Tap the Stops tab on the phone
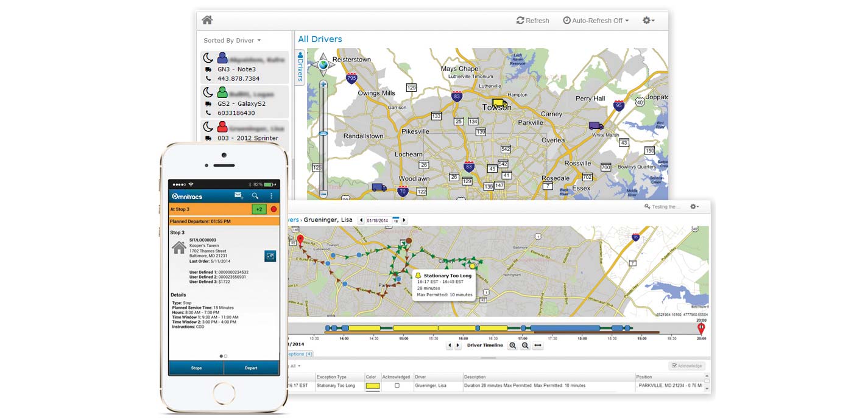Viewport: 868px width, 418px height. click(196, 368)
